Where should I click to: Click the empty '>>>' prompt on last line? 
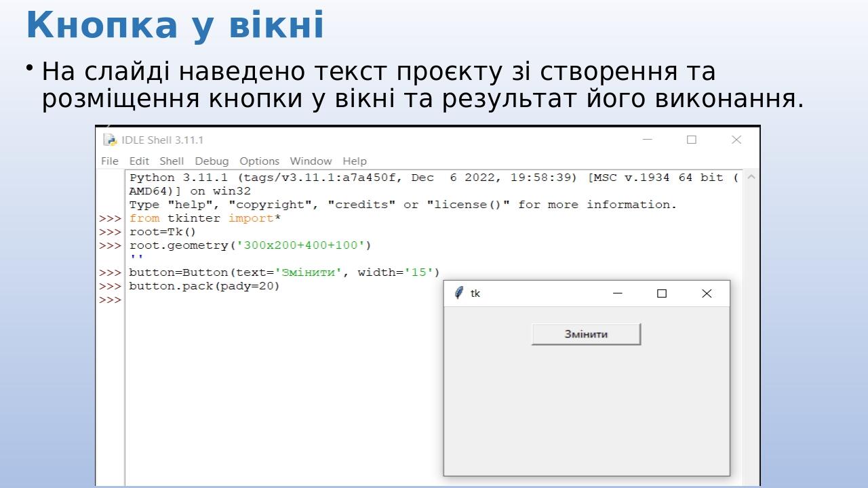pyautogui.click(x=110, y=300)
